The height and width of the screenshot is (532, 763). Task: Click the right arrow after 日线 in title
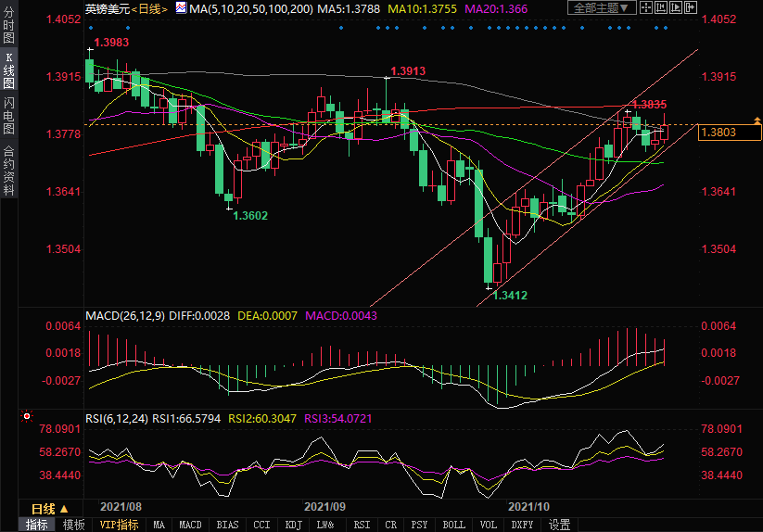point(166,8)
